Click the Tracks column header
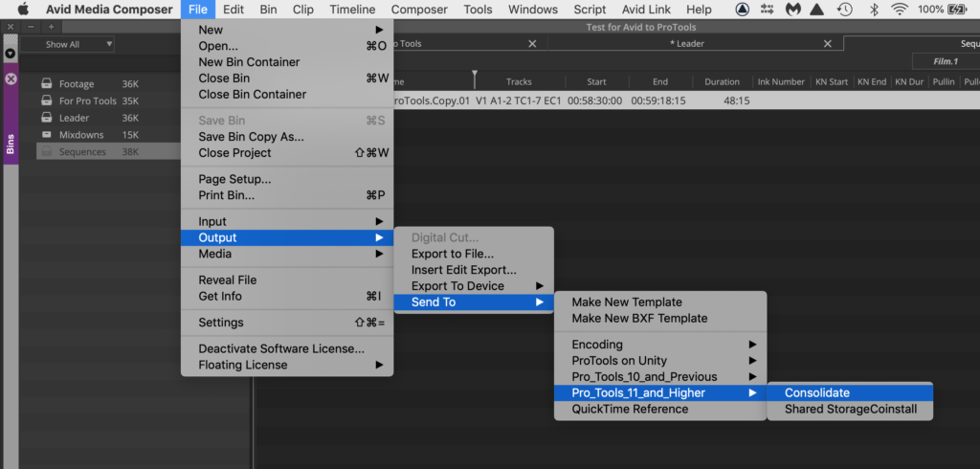The height and width of the screenshot is (469, 980). tap(519, 82)
